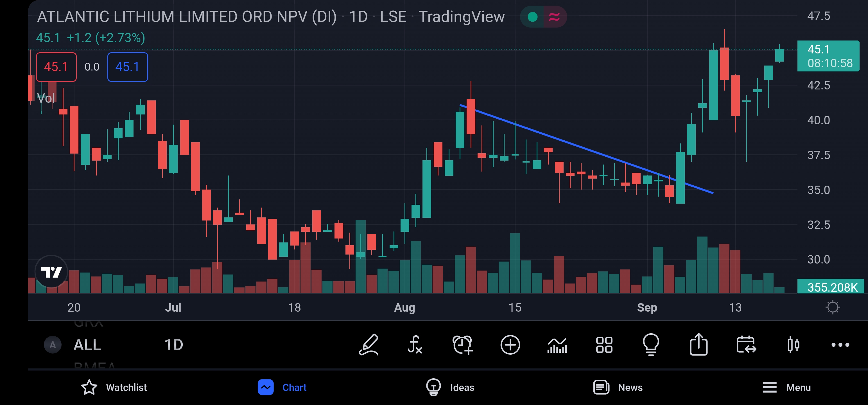The image size is (868, 405).
Task: Switch to the Chart tab
Action: click(x=282, y=387)
